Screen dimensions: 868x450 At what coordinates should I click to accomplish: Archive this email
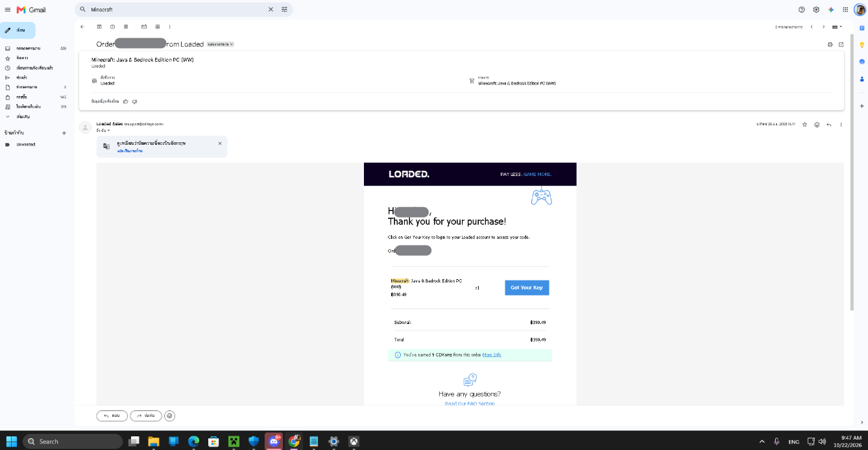tap(99, 27)
